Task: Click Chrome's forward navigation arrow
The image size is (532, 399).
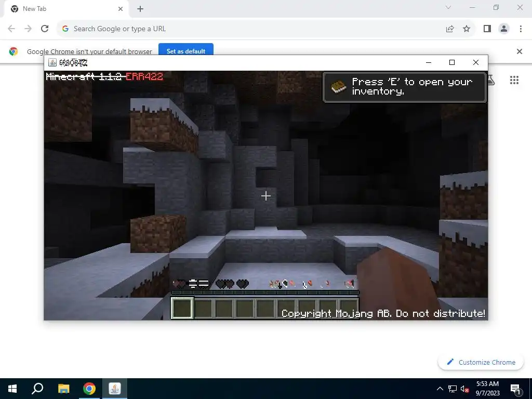Action: (28, 29)
